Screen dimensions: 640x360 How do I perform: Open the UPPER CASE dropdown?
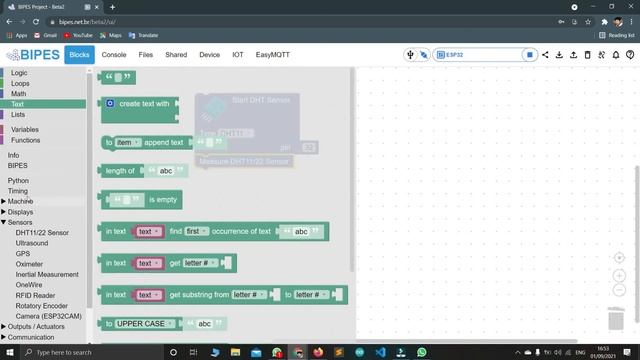click(145, 324)
